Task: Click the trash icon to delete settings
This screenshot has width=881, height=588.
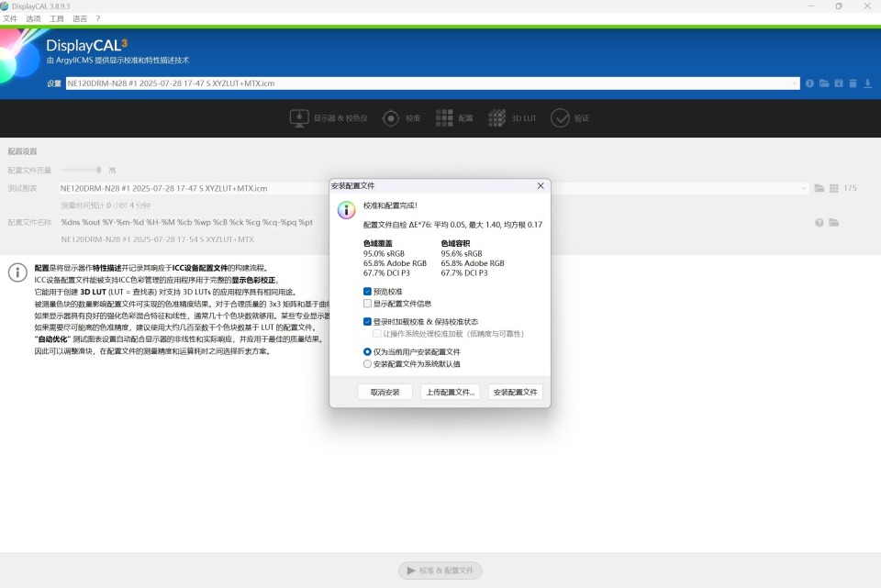Action: tap(853, 83)
